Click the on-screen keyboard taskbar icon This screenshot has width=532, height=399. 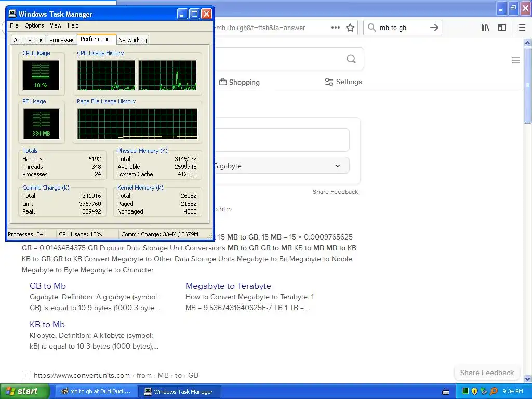pyautogui.click(x=446, y=392)
